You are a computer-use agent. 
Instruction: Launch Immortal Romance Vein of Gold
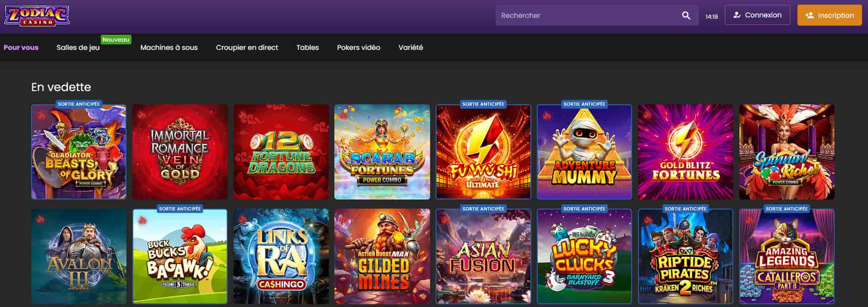(180, 152)
